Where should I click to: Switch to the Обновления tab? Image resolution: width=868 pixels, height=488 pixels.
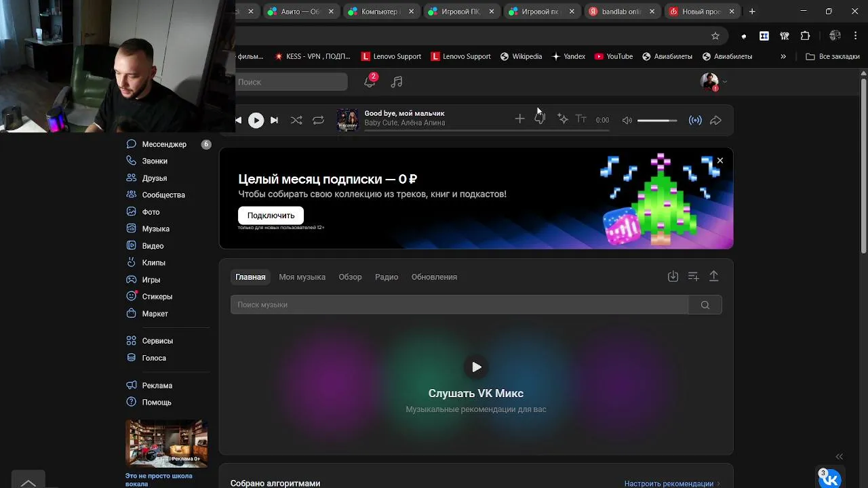click(434, 277)
